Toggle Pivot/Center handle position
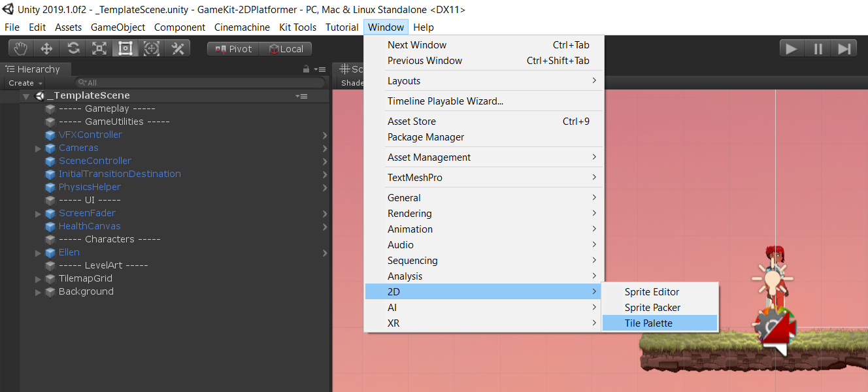868x392 pixels. [233, 49]
